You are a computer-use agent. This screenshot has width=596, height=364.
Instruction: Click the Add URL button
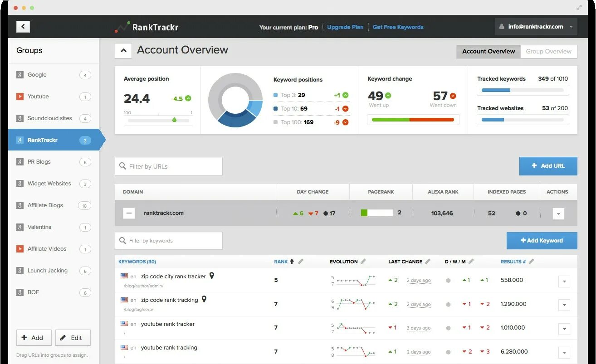548,166
